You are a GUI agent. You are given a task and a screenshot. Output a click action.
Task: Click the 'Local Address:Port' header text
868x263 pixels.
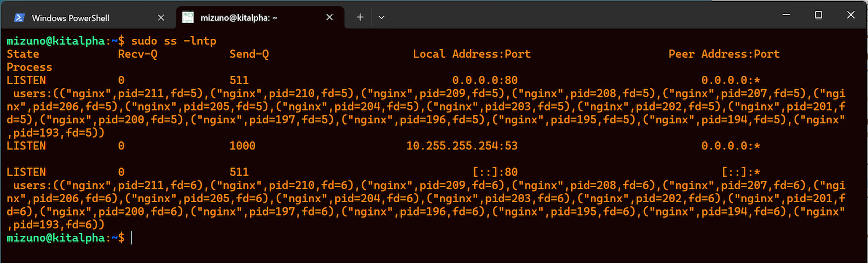[x=472, y=54]
